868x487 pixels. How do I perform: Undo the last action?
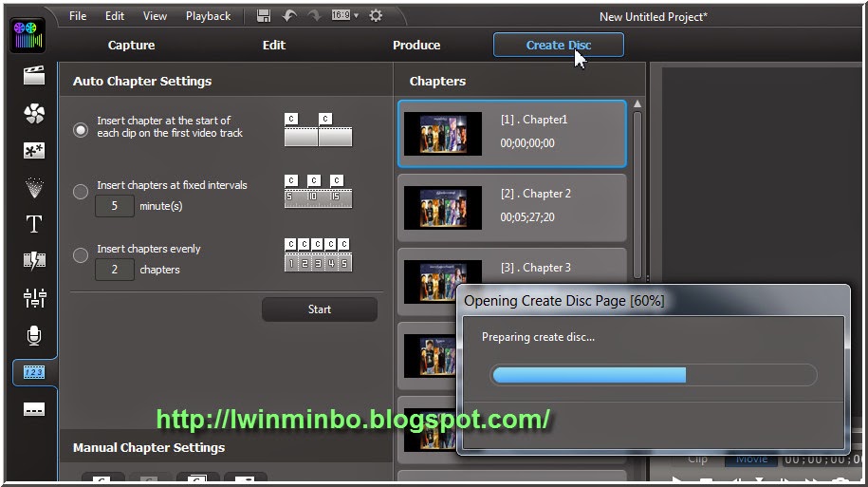coord(289,16)
